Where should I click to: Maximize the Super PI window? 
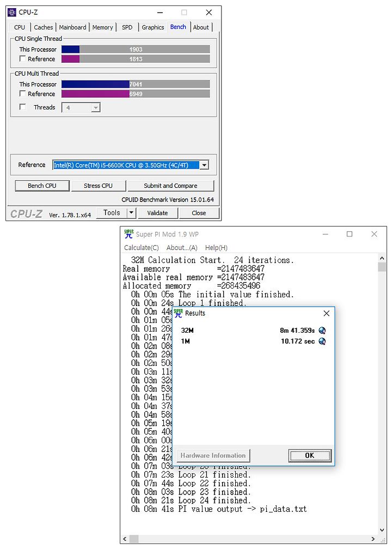pos(350,234)
